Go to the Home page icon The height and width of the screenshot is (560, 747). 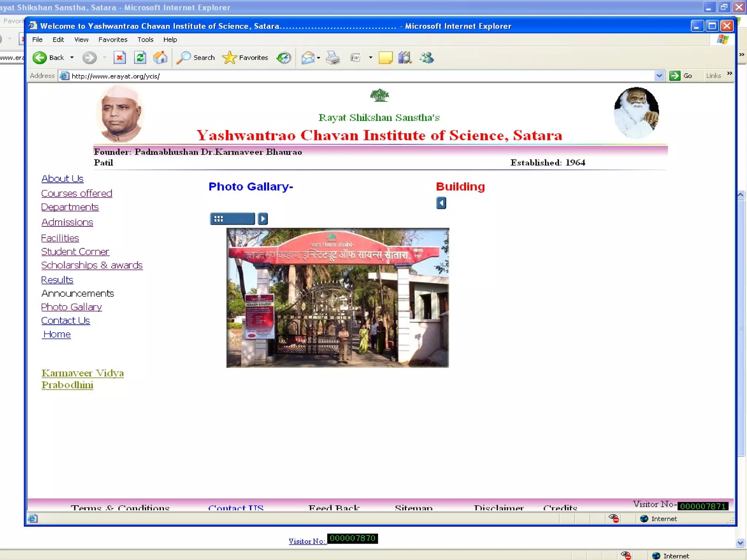tap(160, 58)
